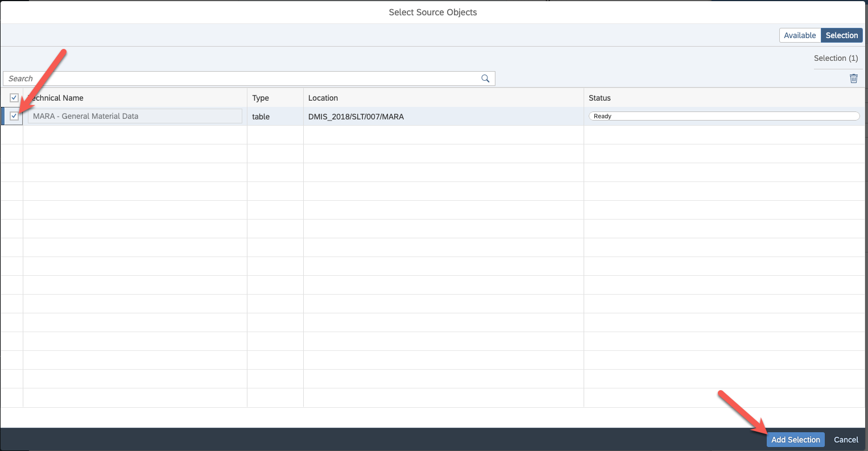Click the magnifier icon in the search box
The width and height of the screenshot is (868, 451).
tap(485, 78)
